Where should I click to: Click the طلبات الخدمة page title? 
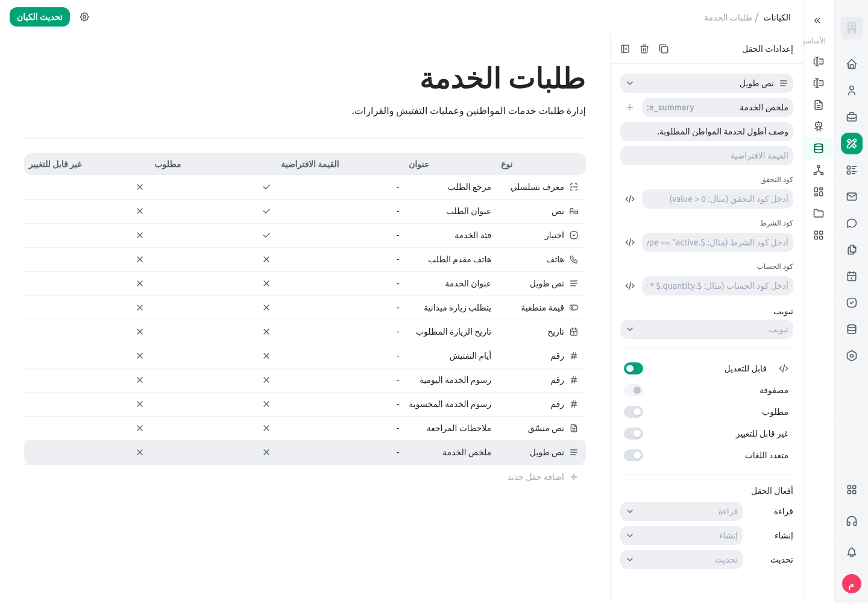pos(503,79)
